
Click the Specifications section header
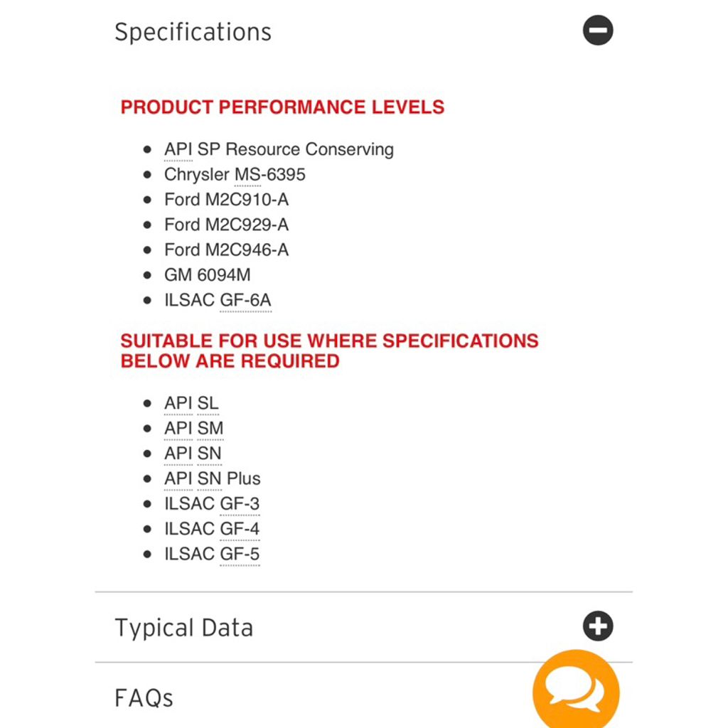pos(193,32)
